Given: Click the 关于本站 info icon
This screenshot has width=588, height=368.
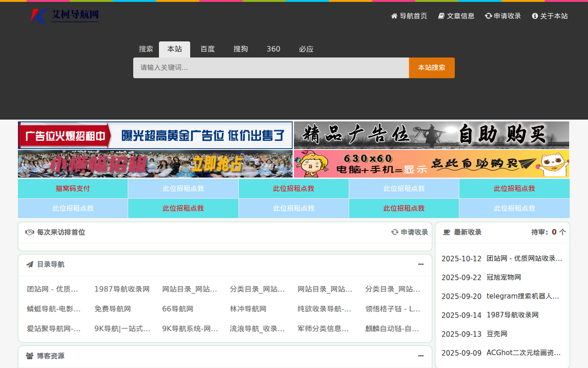Looking at the screenshot, I should [535, 16].
